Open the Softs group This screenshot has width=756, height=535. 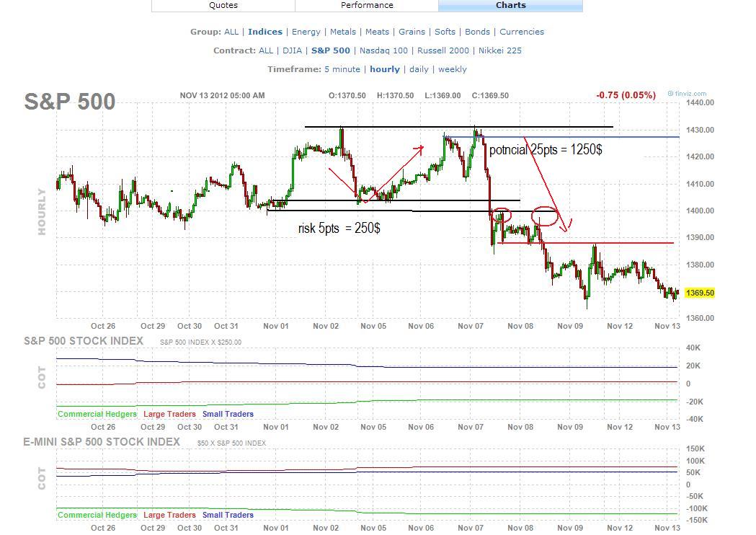point(445,32)
